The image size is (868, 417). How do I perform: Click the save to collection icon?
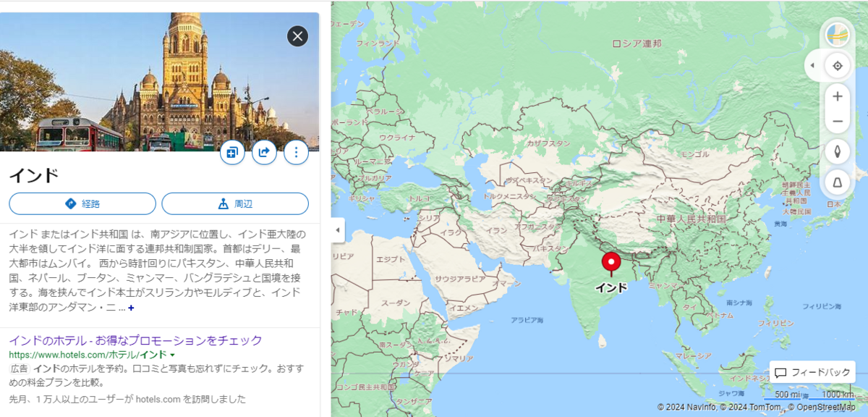pyautogui.click(x=232, y=152)
